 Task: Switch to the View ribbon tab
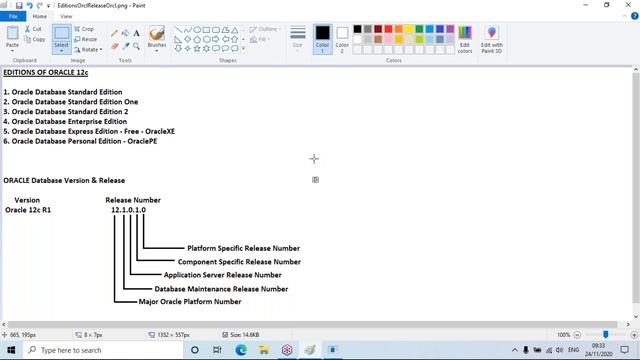pos(66,16)
